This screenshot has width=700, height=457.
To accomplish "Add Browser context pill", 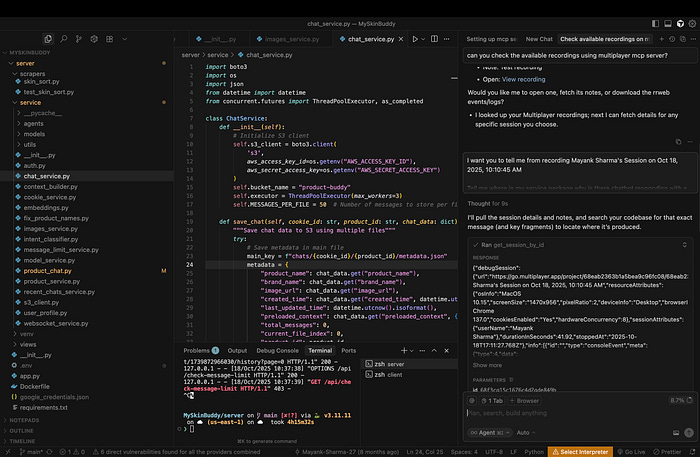I will click(524, 401).
